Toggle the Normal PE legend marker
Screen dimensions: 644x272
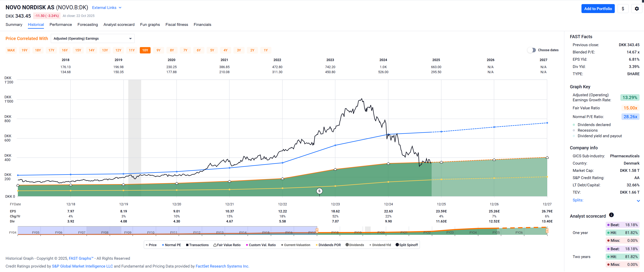point(163,245)
